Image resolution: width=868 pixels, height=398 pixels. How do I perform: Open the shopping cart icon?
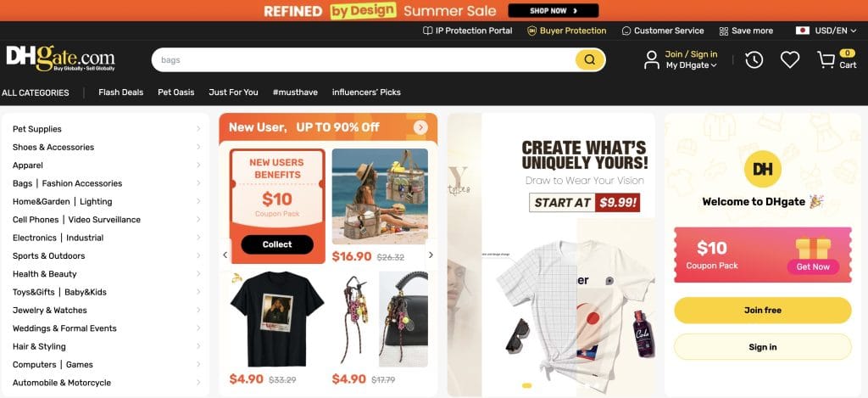[826, 60]
